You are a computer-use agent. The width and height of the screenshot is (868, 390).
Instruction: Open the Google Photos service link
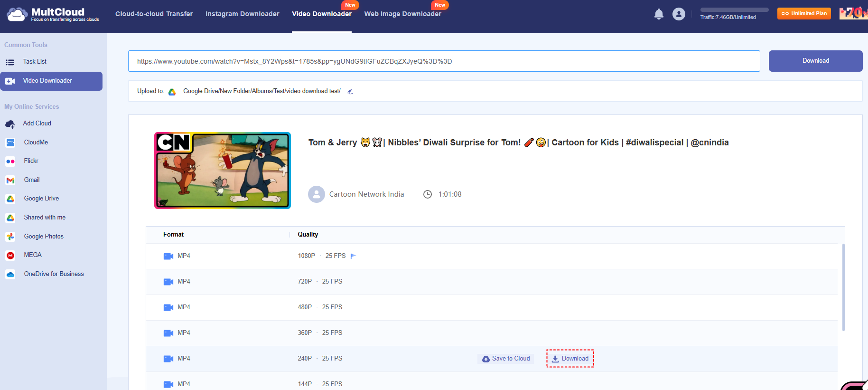tap(44, 237)
